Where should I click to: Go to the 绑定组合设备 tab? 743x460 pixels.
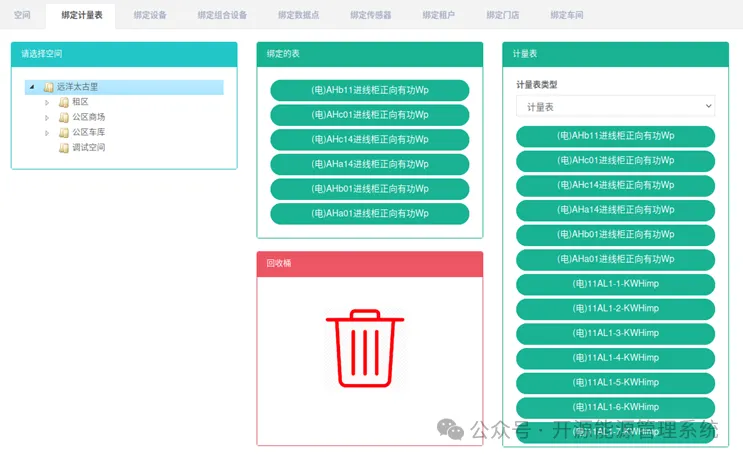(x=222, y=15)
